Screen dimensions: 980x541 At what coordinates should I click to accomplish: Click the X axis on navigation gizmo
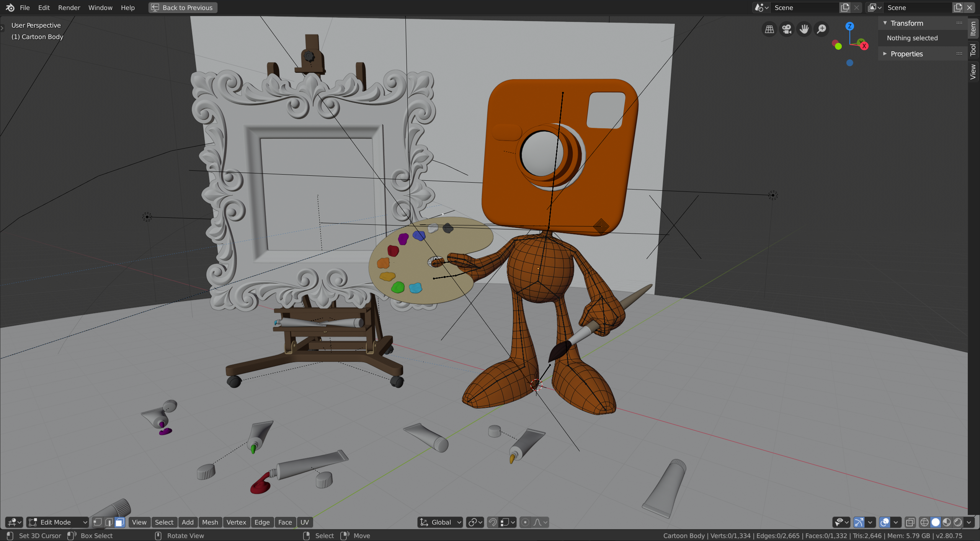864,46
